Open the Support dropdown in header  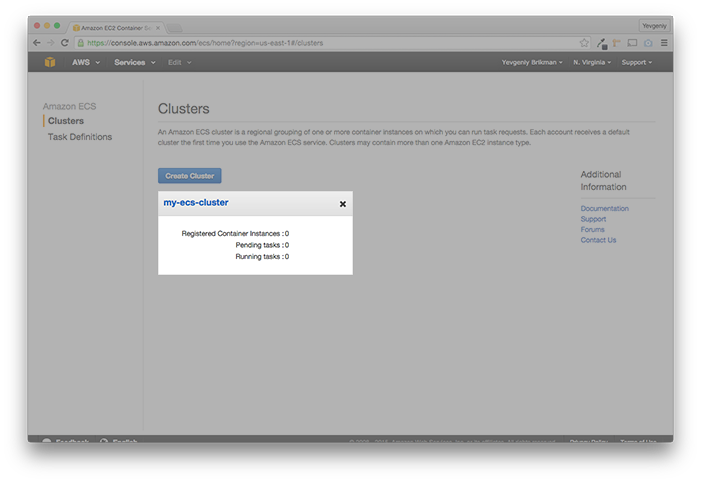click(x=637, y=62)
